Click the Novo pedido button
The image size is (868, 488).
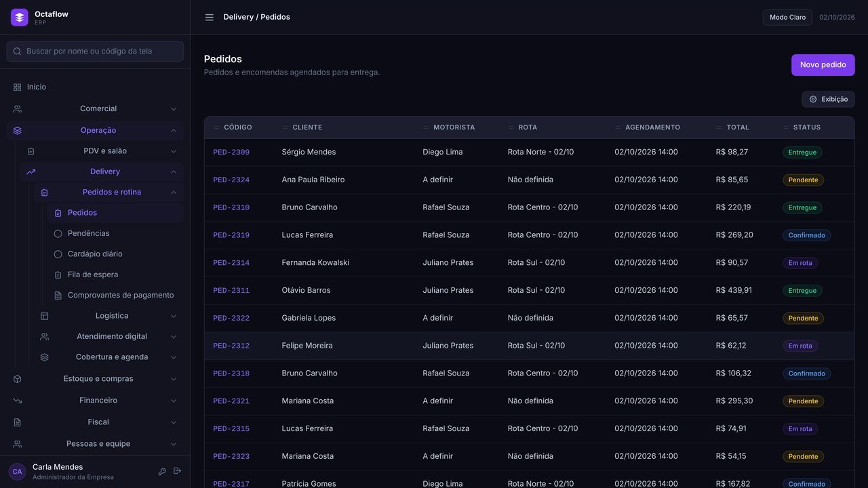click(823, 65)
